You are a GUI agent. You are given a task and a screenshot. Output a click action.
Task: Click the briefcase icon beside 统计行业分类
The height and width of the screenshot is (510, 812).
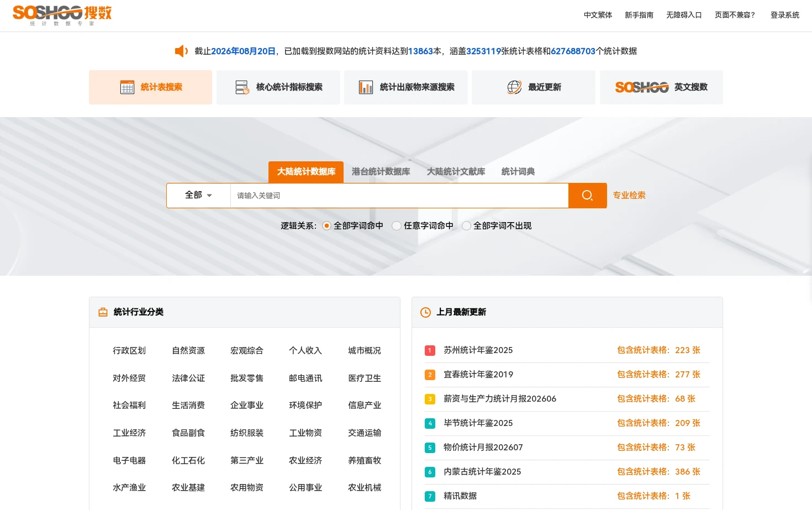tap(103, 312)
